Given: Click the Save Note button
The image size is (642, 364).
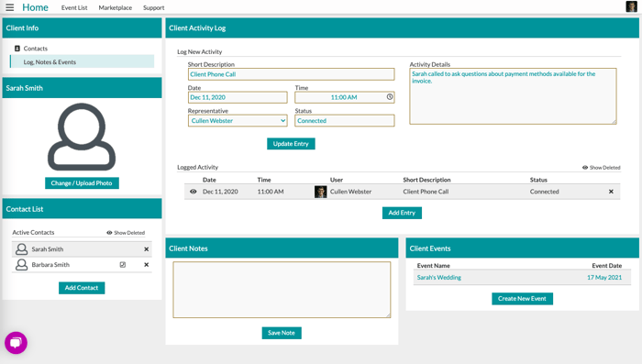Looking at the screenshot, I should click(x=282, y=333).
